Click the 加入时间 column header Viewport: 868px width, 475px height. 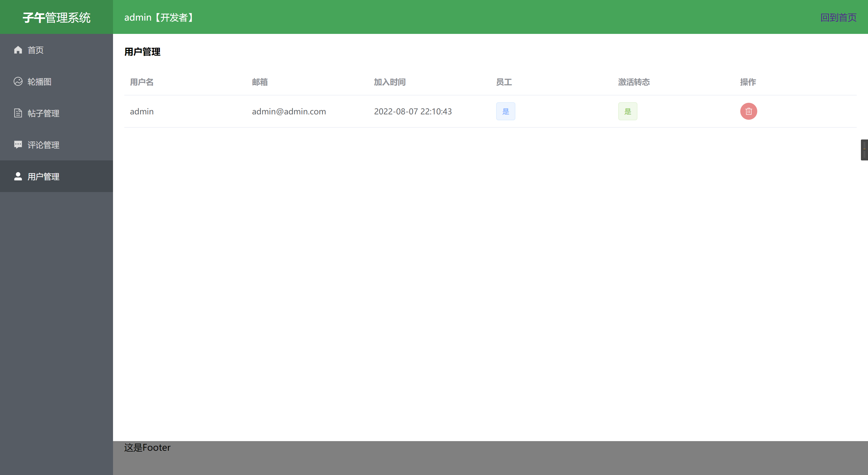tap(390, 82)
